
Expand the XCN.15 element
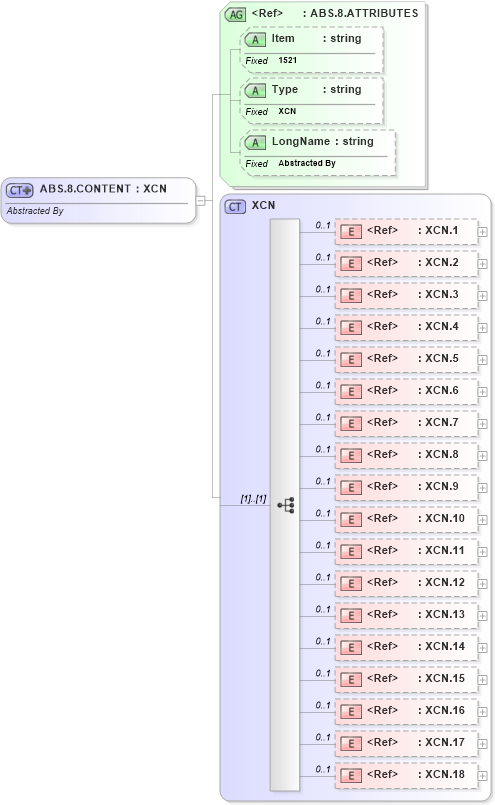pyautogui.click(x=482, y=680)
